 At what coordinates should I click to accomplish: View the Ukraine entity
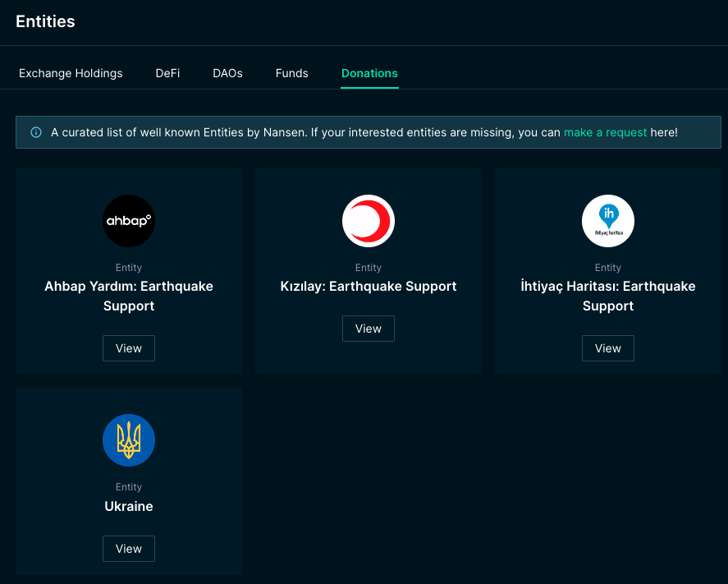(x=129, y=549)
